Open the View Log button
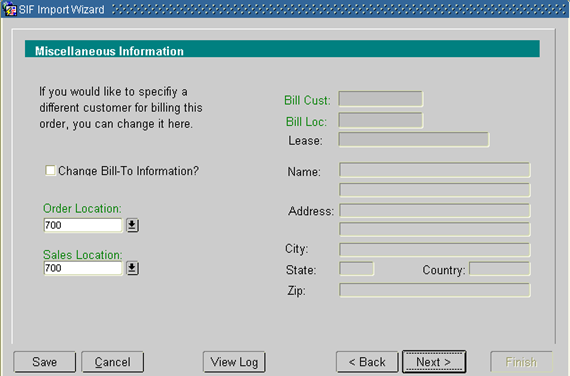The image size is (570, 376). (x=234, y=362)
